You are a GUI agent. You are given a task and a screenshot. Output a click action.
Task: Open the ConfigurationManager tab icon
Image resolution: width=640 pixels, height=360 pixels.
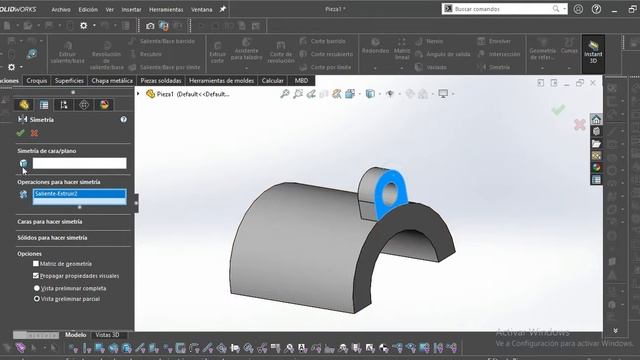pos(64,105)
